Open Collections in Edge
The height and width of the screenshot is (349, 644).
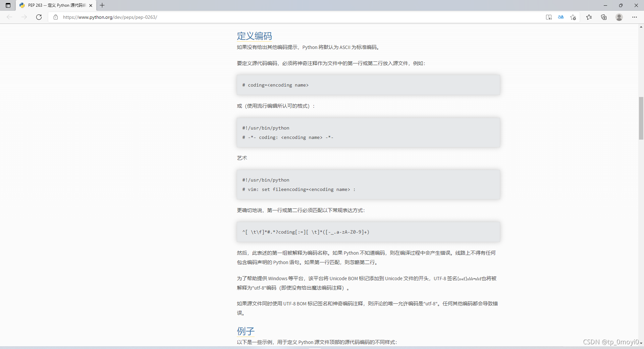pos(604,17)
